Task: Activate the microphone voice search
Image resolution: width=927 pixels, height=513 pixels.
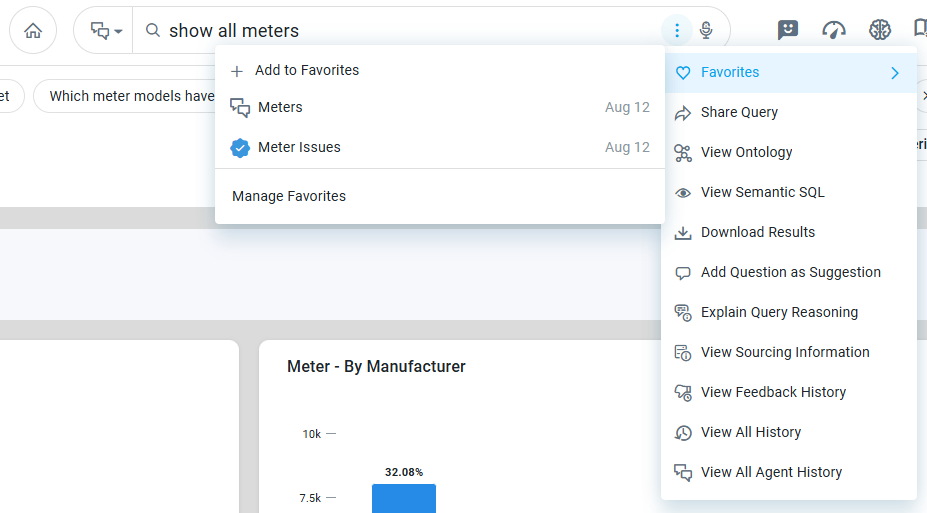Action: (706, 30)
